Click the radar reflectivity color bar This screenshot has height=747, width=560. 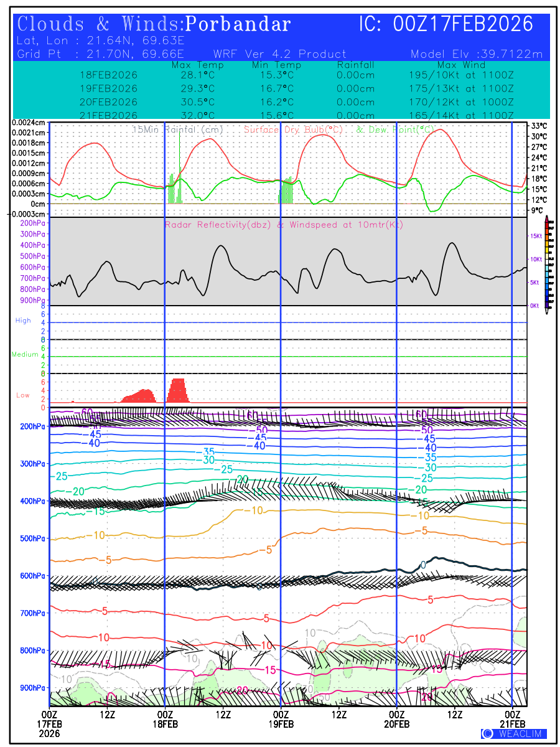[x=547, y=262]
